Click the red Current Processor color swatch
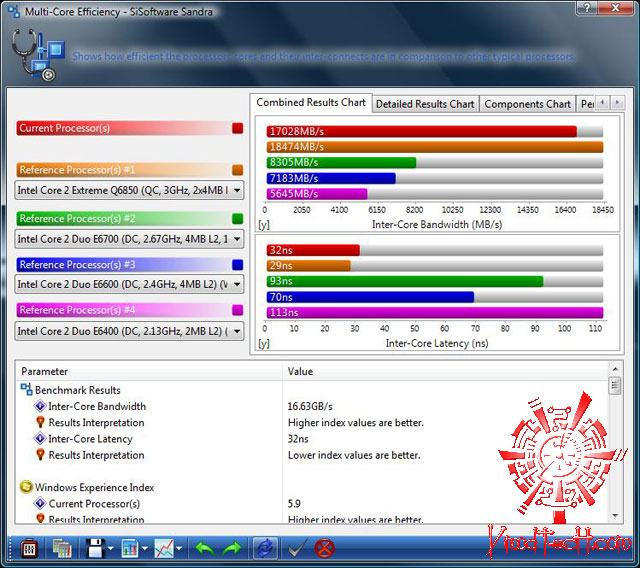Image resolution: width=640 pixels, height=568 pixels. 238,128
